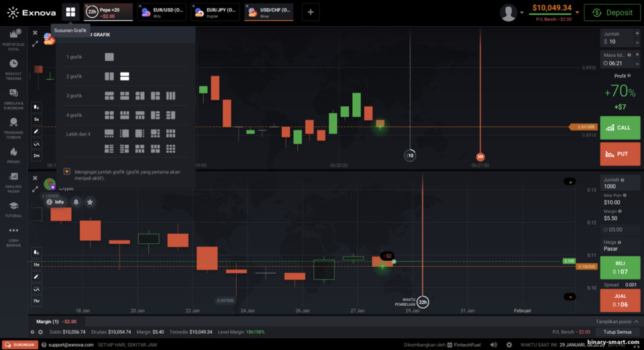
Task: Open Obrolan & Dukungan chat
Action: [13, 99]
